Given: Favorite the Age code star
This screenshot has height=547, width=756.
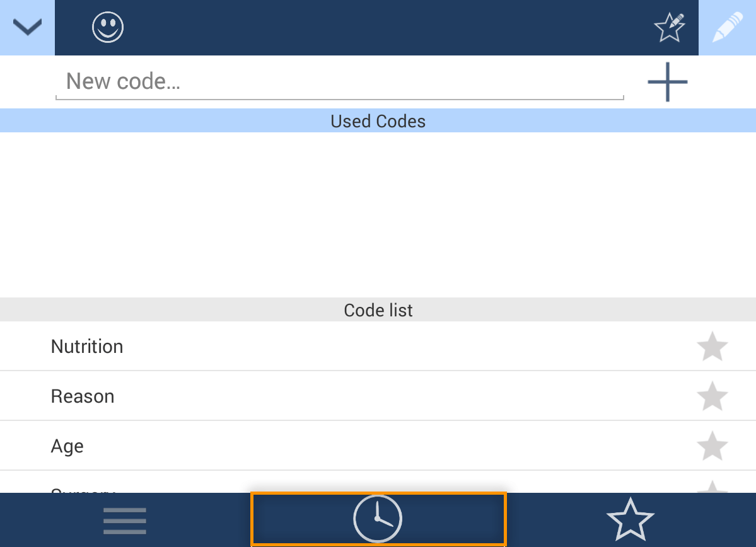Looking at the screenshot, I should pyautogui.click(x=712, y=446).
